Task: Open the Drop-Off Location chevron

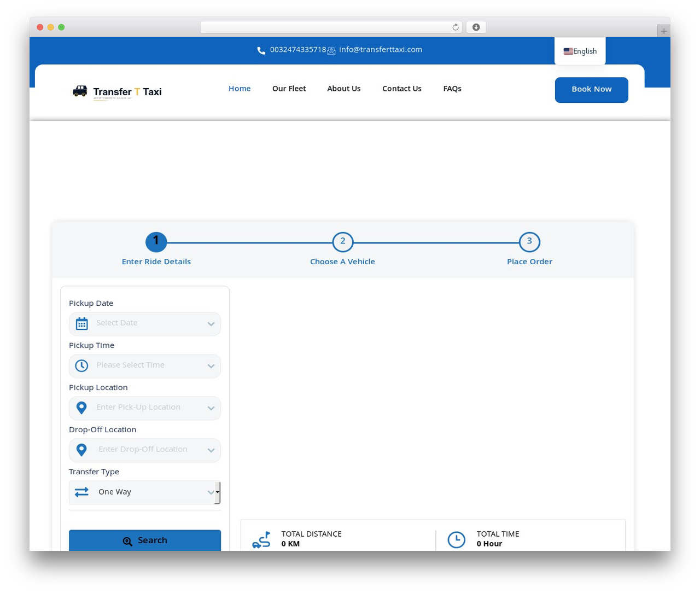Action: click(211, 451)
